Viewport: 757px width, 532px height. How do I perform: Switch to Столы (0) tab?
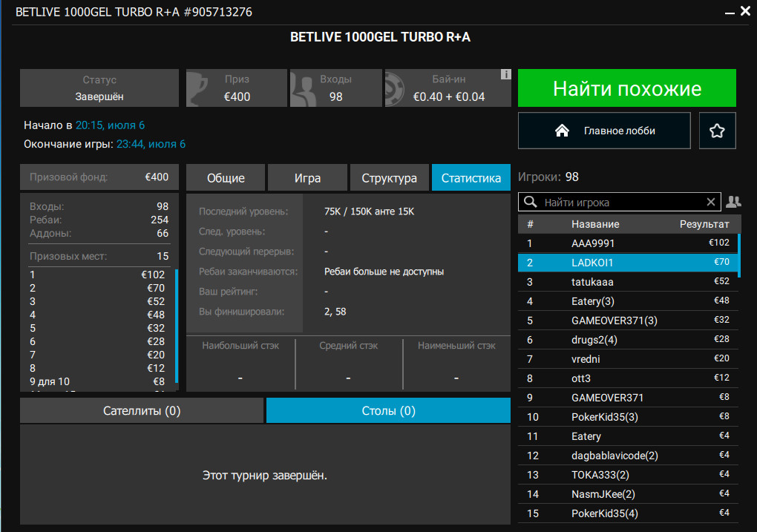388,410
